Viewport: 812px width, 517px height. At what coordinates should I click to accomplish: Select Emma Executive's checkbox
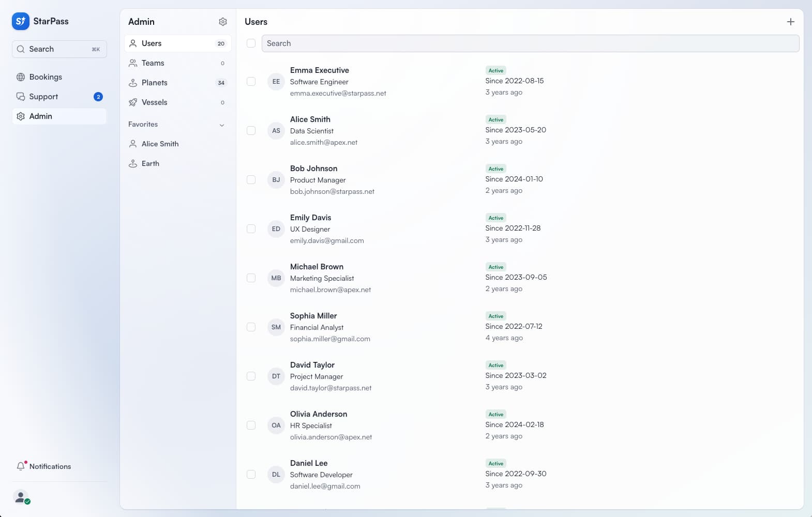251,82
